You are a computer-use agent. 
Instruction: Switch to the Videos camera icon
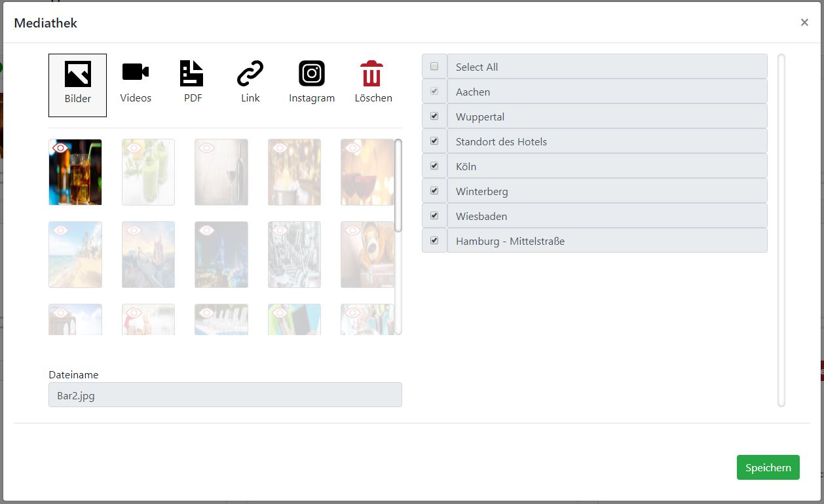point(136,73)
